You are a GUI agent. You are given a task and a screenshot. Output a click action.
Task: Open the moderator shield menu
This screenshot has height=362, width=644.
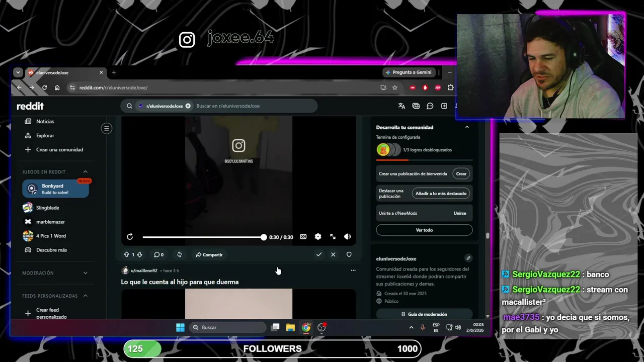[349, 255]
